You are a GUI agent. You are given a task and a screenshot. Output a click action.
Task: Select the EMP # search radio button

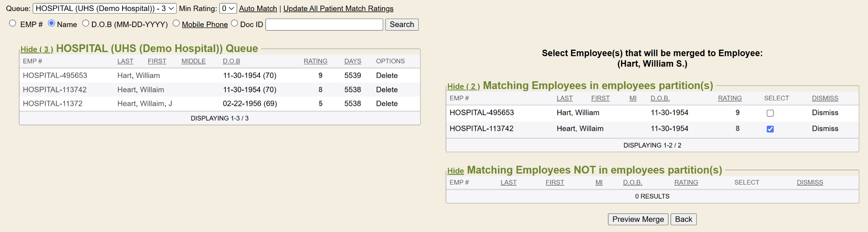pos(13,23)
